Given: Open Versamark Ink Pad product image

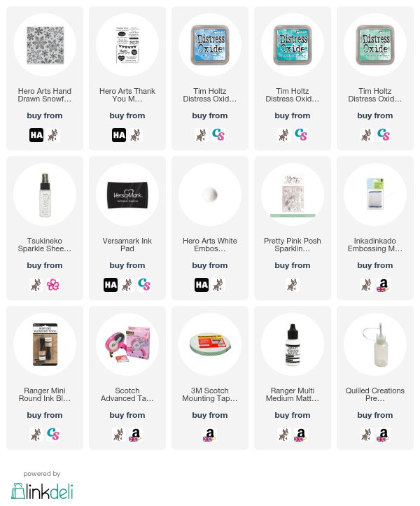Looking at the screenshot, I should point(127,195).
